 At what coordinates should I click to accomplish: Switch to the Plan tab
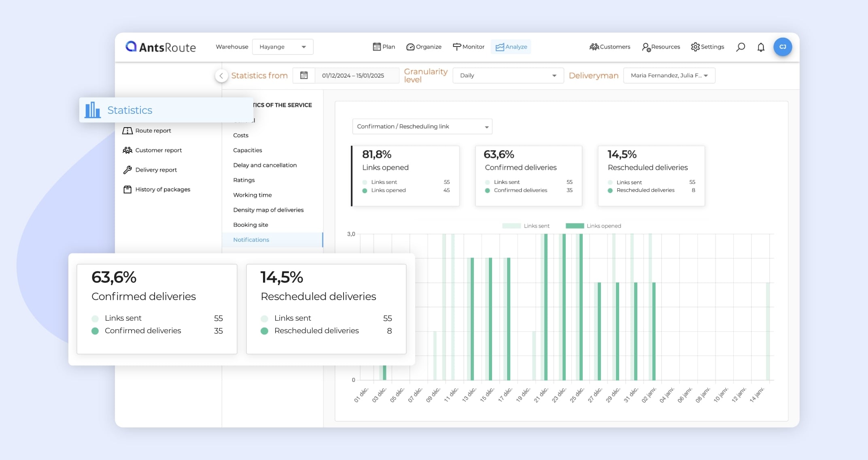384,47
